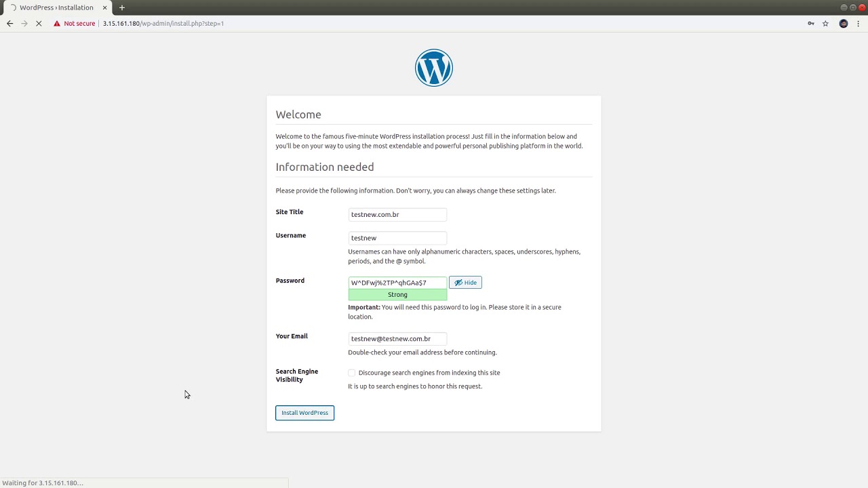Click the Username field containing testnew
868x488 pixels.
[x=397, y=238]
